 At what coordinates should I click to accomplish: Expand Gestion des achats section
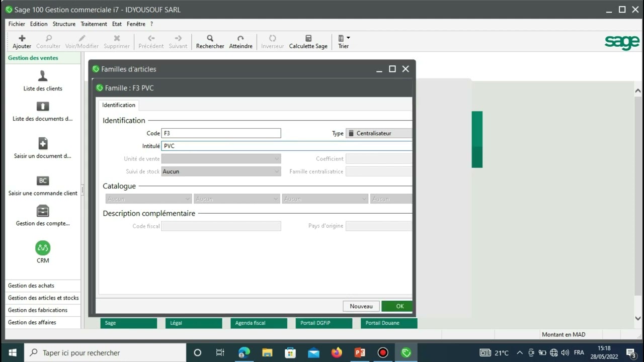(43, 286)
